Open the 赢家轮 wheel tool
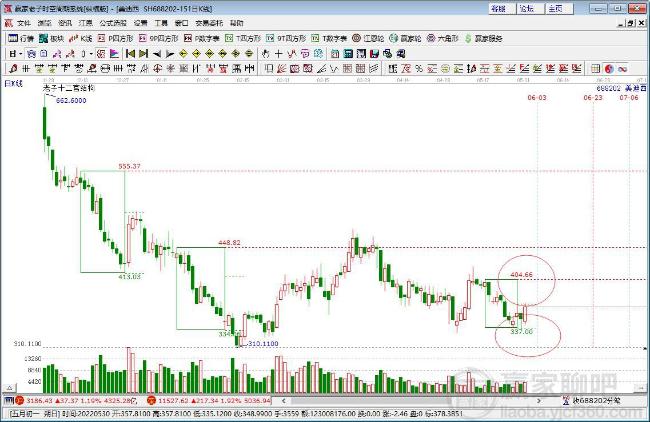This screenshot has width=650, height=422. tap(405, 39)
